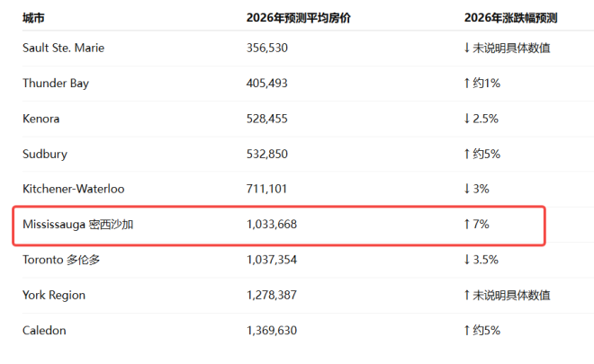This screenshot has height=364, width=594.
Task: Click the 2026年涨跌幅预测 column header
Action: (x=510, y=17)
